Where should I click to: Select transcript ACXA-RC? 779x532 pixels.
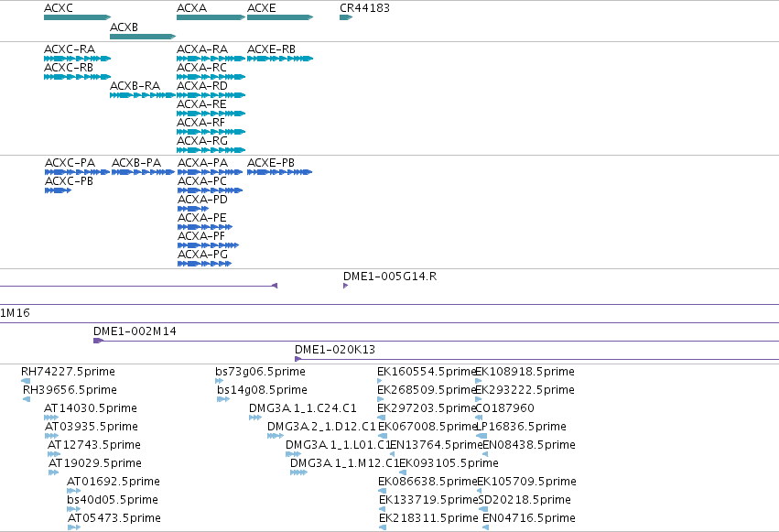[211, 77]
